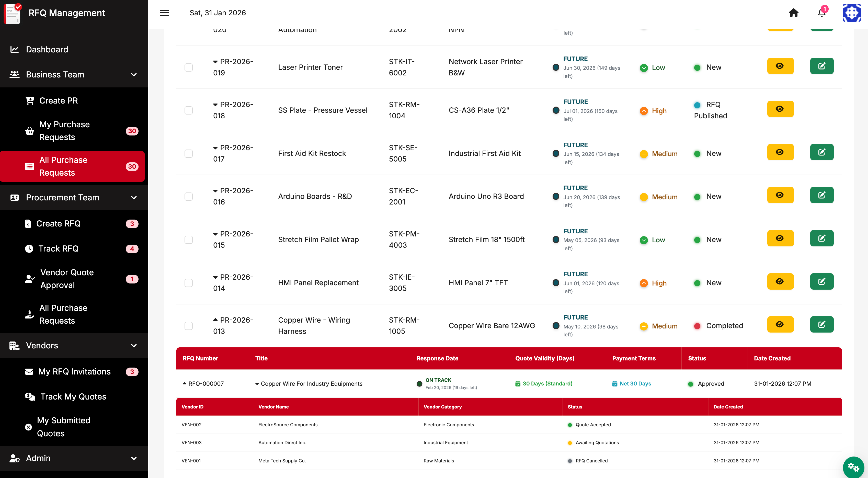
Task: Open the user profile avatar
Action: [851, 13]
